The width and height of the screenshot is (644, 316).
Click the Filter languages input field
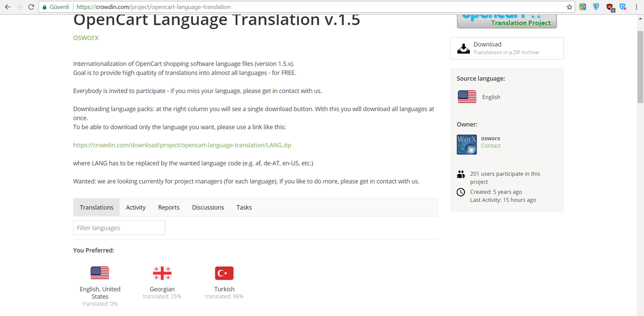[119, 228]
